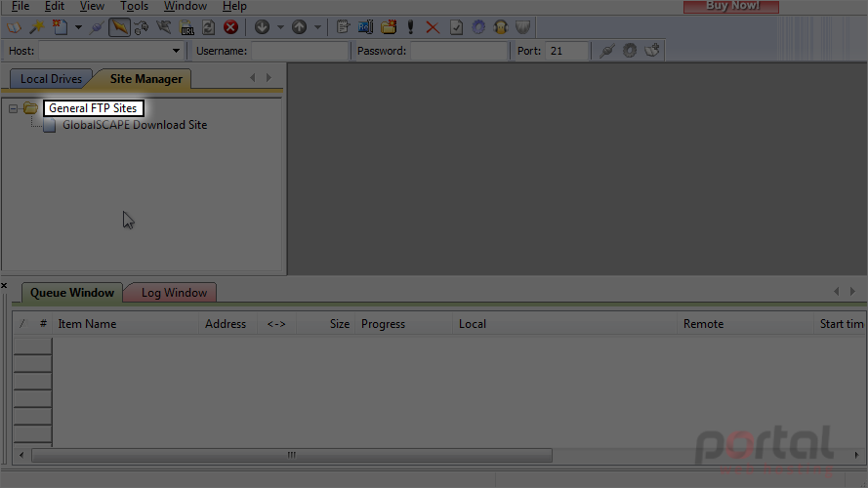868x488 pixels.
Task: Open the dropdown arrow beside New icon
Action: click(78, 27)
